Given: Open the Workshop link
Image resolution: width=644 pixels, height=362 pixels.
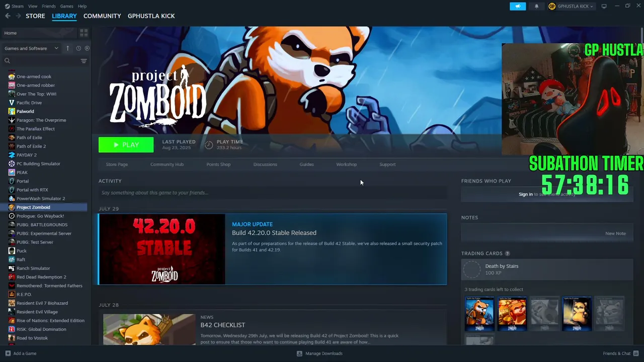Looking at the screenshot, I should (x=346, y=164).
